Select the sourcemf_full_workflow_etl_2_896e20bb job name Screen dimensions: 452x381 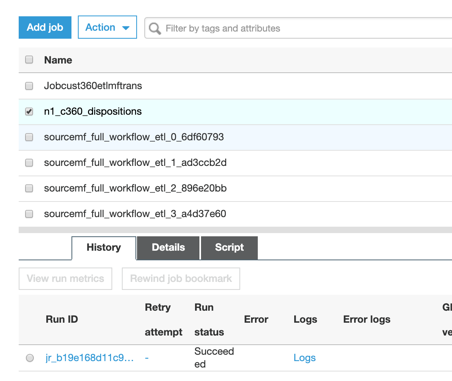[x=135, y=188]
